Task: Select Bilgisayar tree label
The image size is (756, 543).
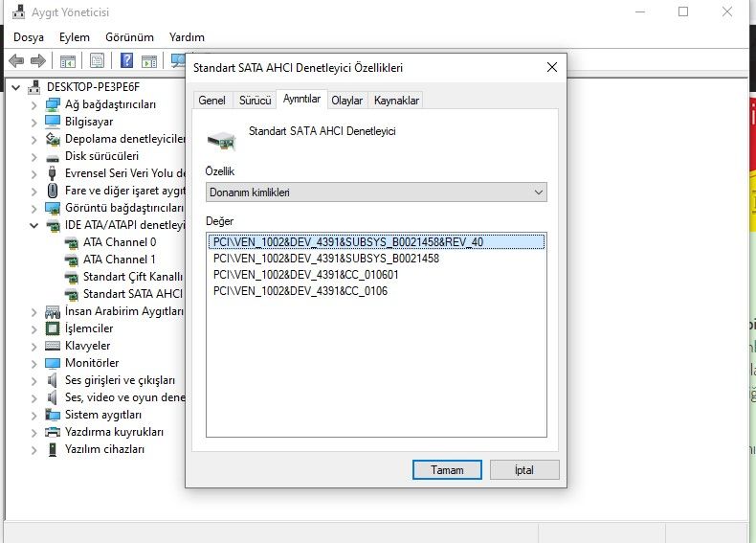Action: point(89,122)
